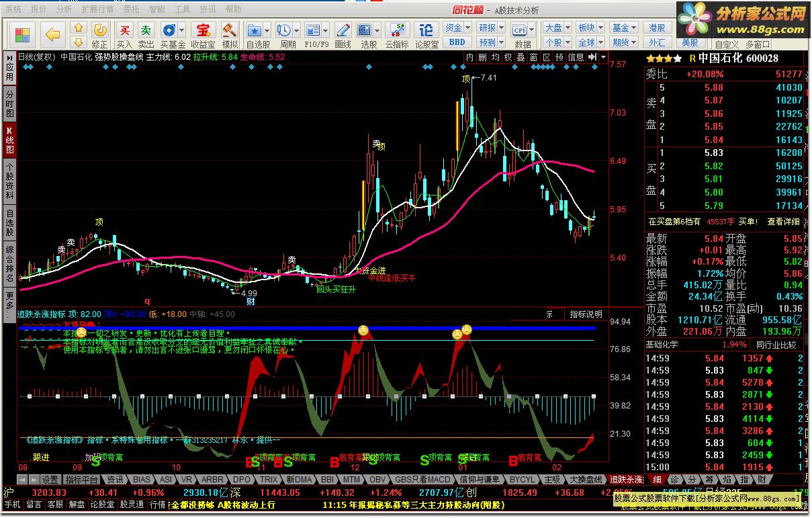Open the 买基金 fund purchase icon
This screenshot has width=812, height=518.
pyautogui.click(x=169, y=30)
